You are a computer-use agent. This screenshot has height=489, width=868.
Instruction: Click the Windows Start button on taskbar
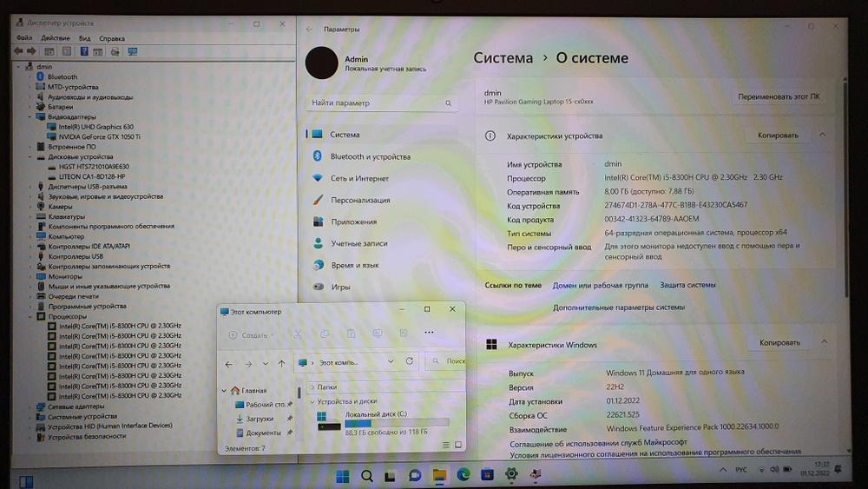343,476
